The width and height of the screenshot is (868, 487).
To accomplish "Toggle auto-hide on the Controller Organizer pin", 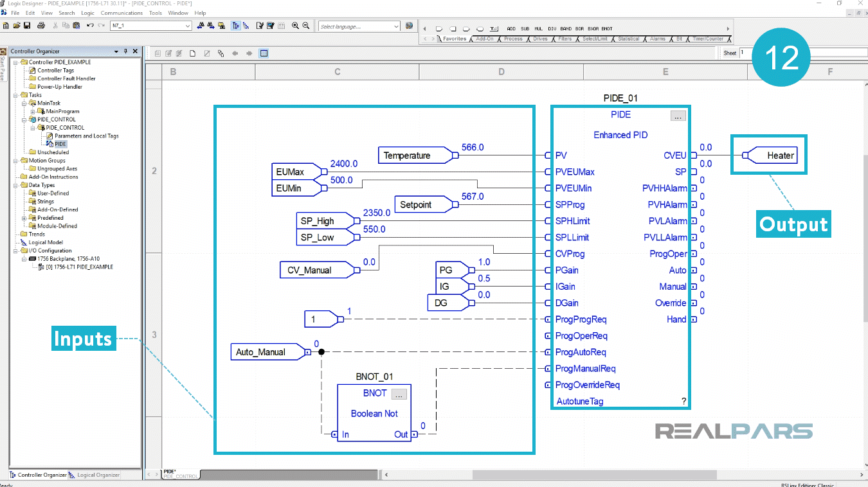I will (126, 51).
